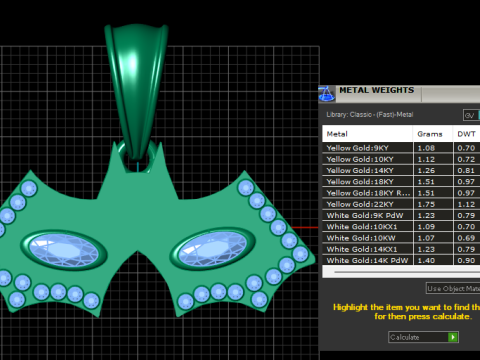Click the Use Object Material button

click(453, 288)
